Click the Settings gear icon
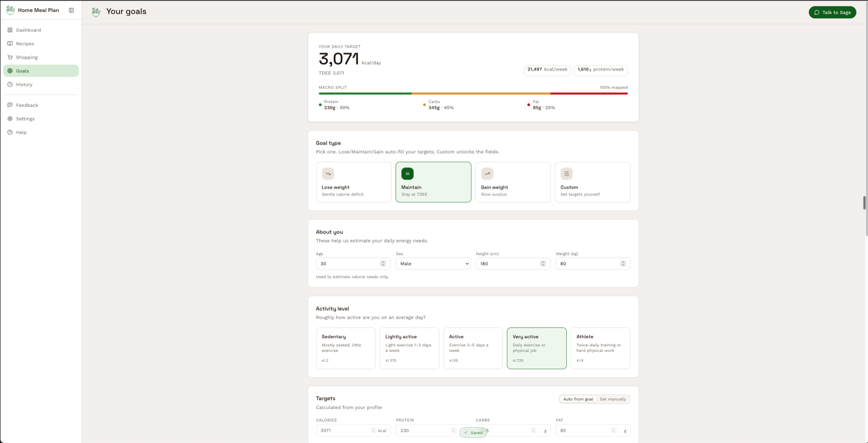Screen dimensions: 868x443 pyautogui.click(x=10, y=118)
